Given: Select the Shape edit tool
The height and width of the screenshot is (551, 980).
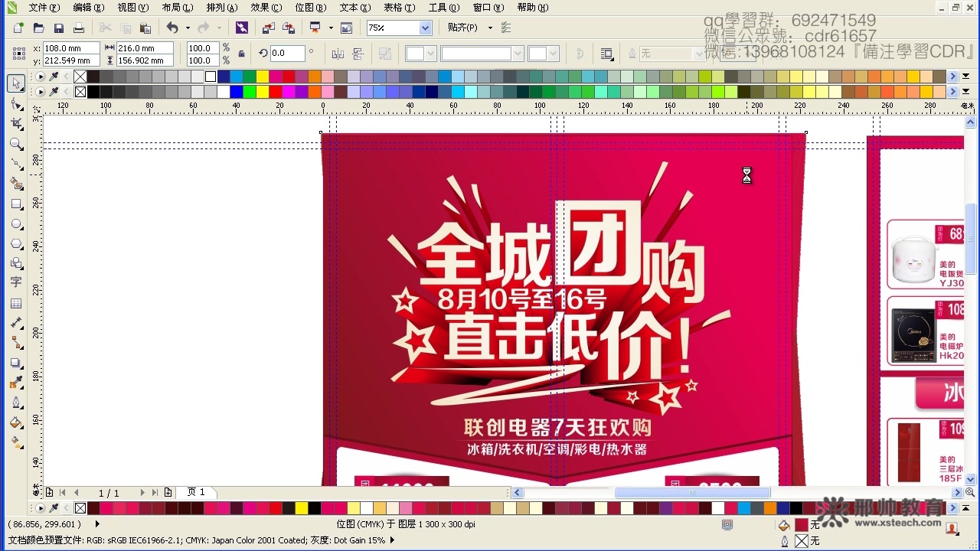Looking at the screenshot, I should 15,103.
